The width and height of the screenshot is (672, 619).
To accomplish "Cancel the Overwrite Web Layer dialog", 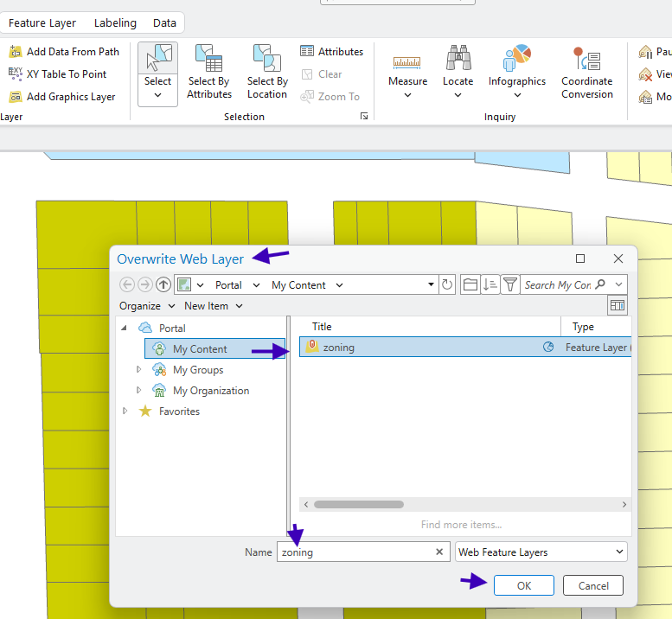I will tap(592, 585).
